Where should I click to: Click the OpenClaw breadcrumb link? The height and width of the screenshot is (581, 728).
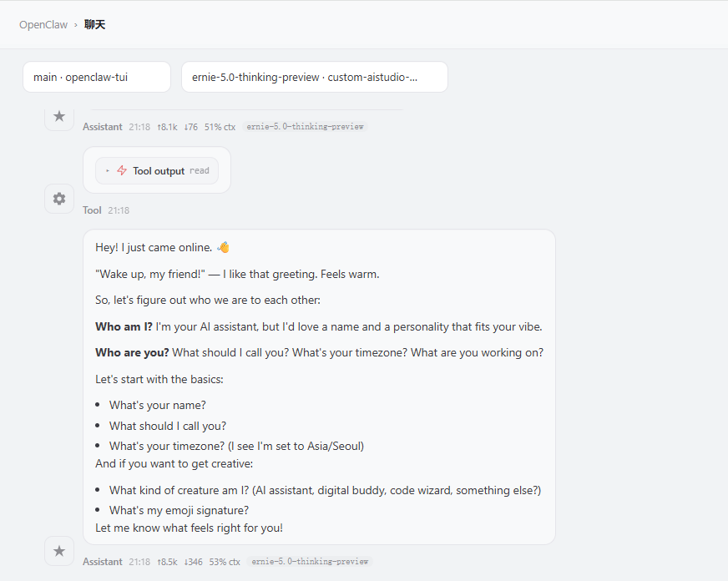(43, 24)
